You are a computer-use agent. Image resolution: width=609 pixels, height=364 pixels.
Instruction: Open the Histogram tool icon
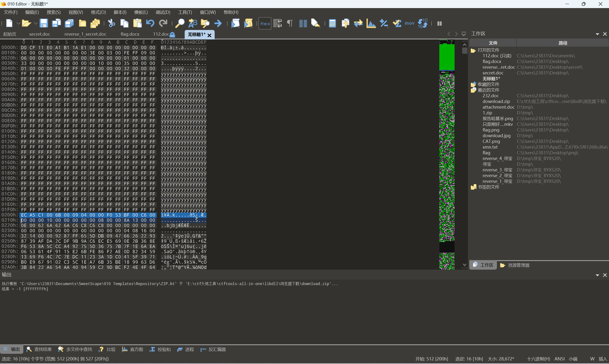point(371,23)
